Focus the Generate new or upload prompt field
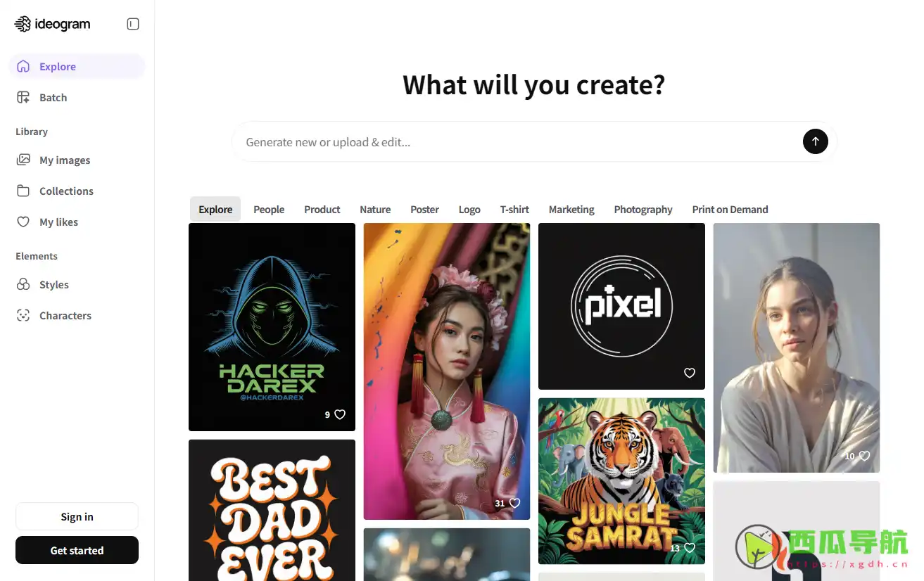 pyautogui.click(x=517, y=142)
